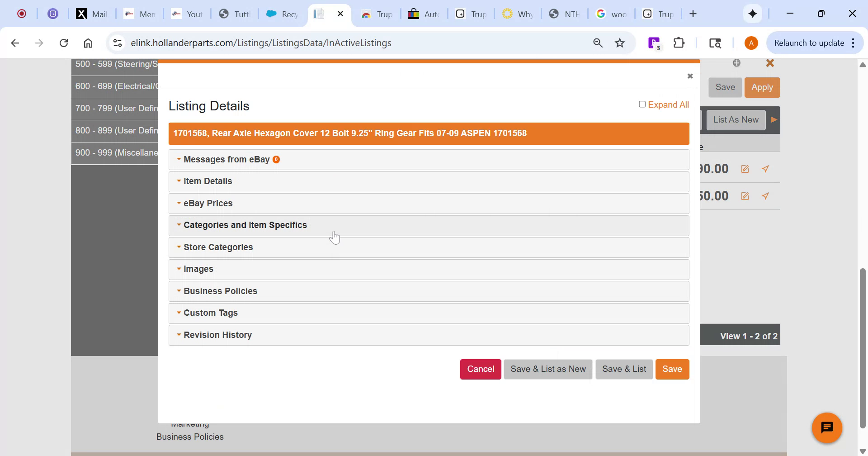This screenshot has width=868, height=456.
Task: Click the orange play arrow next to List As New
Action: pos(774,119)
